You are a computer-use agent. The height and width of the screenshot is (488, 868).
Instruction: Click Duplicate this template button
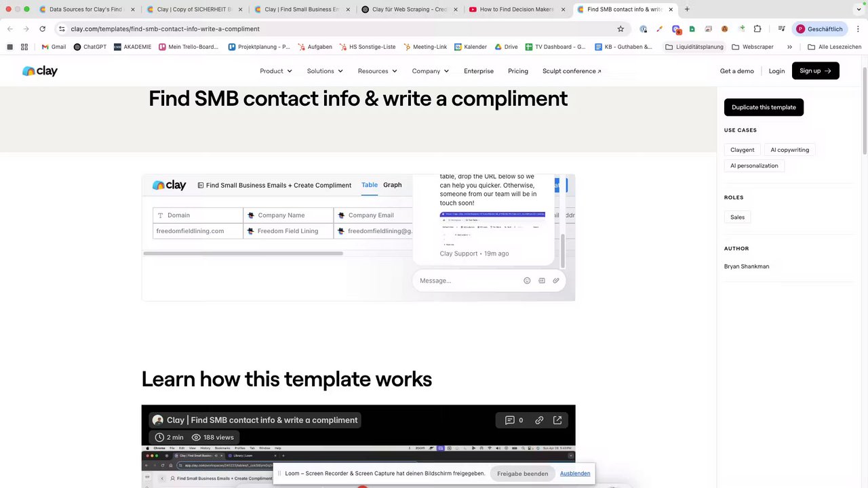point(764,107)
